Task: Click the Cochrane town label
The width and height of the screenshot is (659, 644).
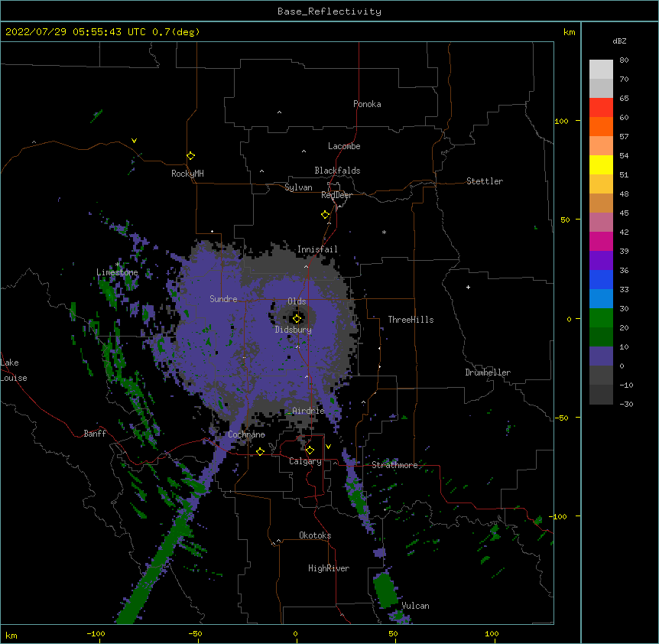Action: pyautogui.click(x=246, y=434)
